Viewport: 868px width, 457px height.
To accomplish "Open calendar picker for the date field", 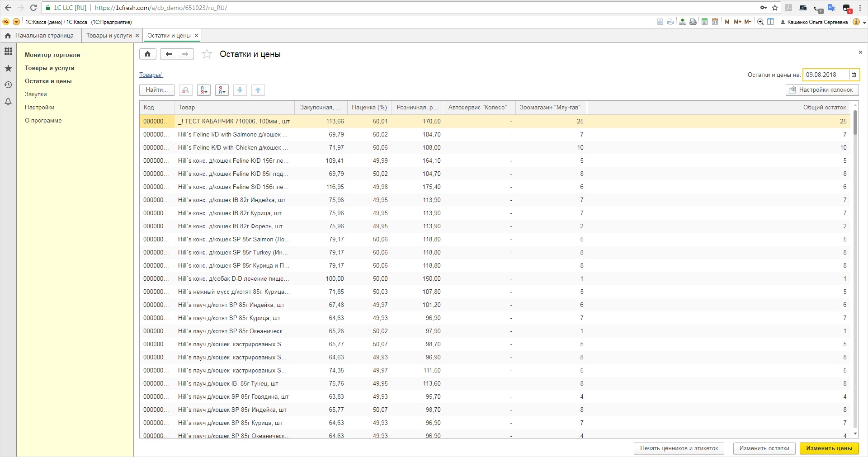I will [x=854, y=75].
